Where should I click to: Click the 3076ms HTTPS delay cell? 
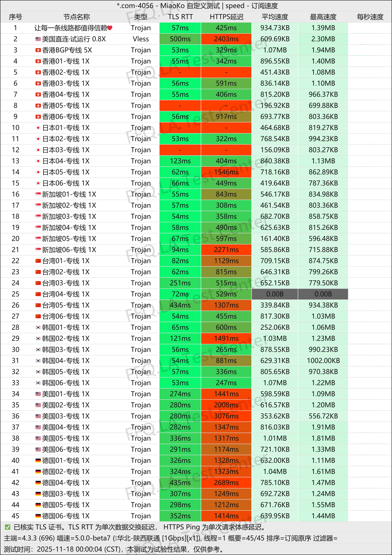(x=226, y=416)
